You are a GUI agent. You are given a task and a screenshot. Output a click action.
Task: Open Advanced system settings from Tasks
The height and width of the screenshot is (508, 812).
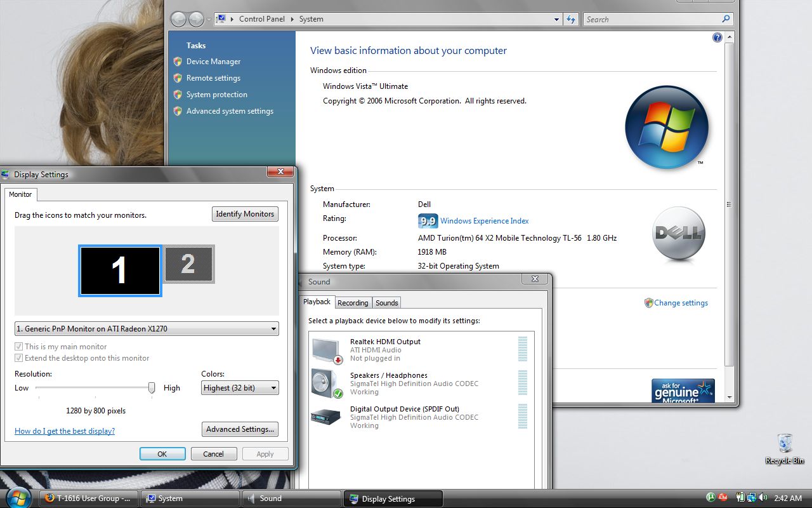pos(230,111)
